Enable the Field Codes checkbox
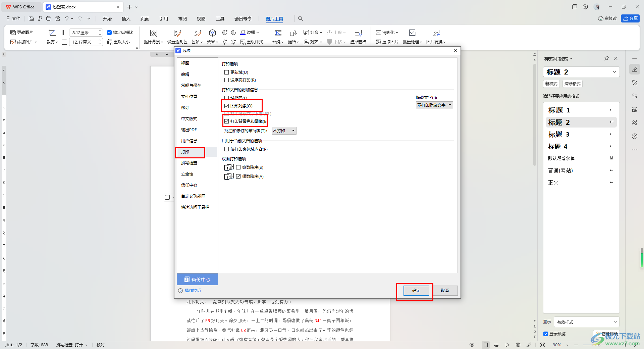This screenshot has width=644, height=349. [x=227, y=98]
